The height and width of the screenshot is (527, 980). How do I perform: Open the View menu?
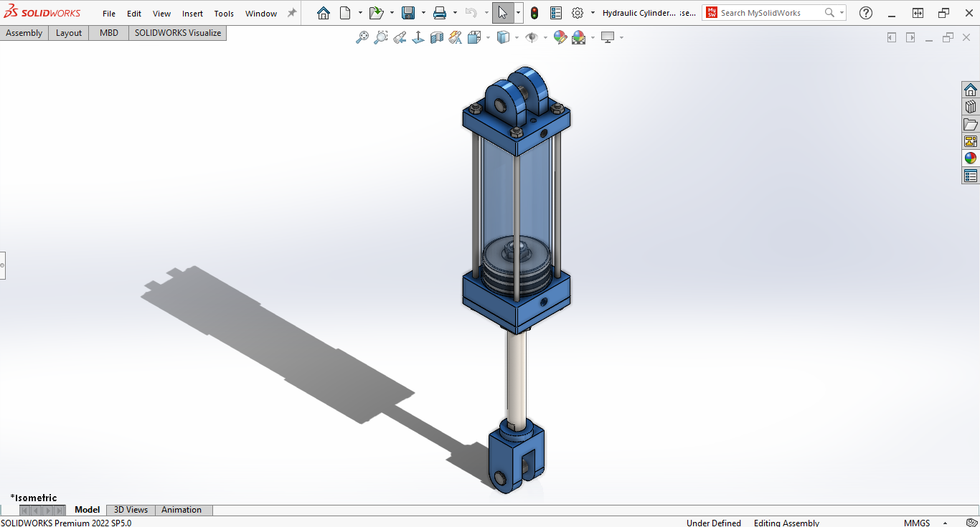pos(162,14)
